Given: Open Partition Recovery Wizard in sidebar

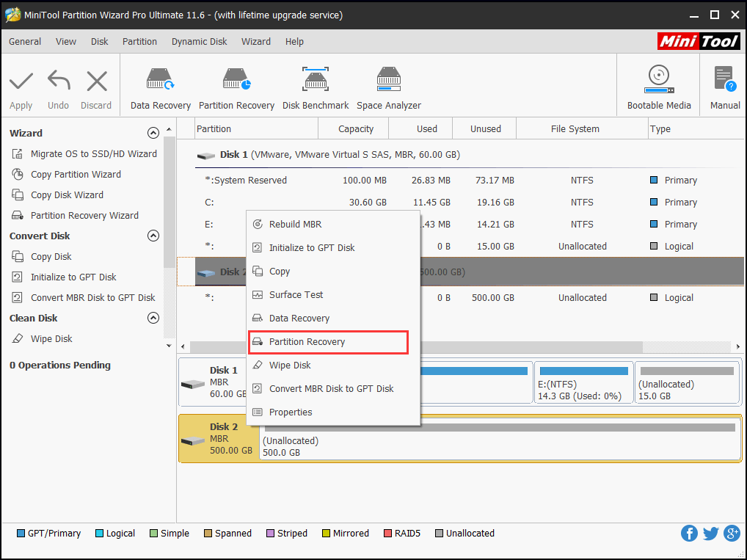Looking at the screenshot, I should tap(75, 216).
